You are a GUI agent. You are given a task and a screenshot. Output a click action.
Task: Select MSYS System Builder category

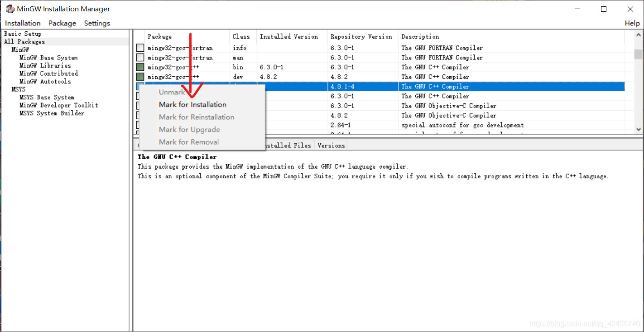(x=52, y=113)
